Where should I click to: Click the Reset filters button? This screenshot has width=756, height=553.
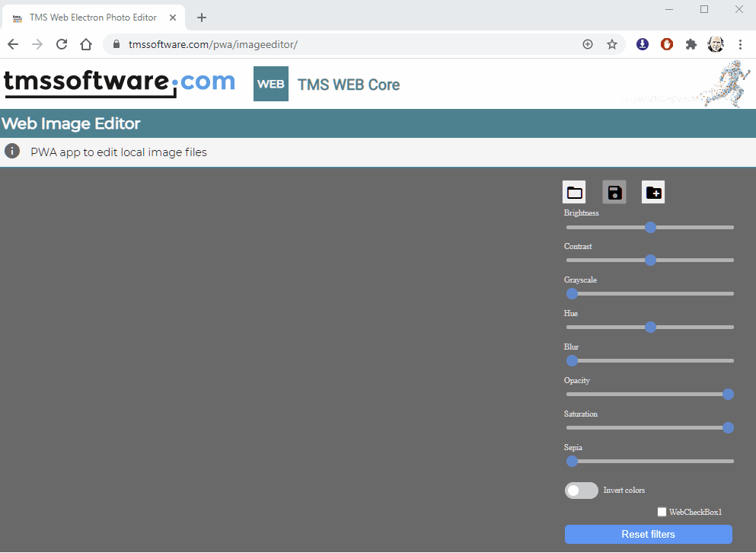pyautogui.click(x=649, y=534)
